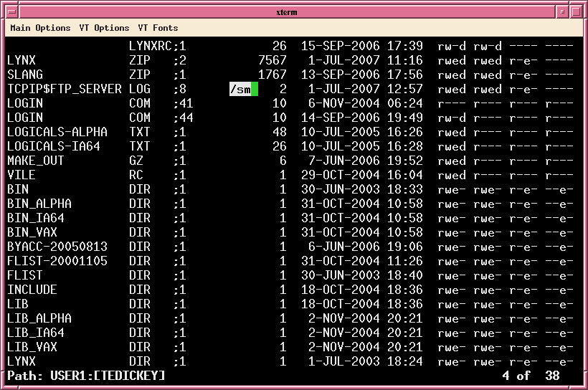Select the VILE RC file entry
The image size is (588, 390).
click(x=22, y=175)
